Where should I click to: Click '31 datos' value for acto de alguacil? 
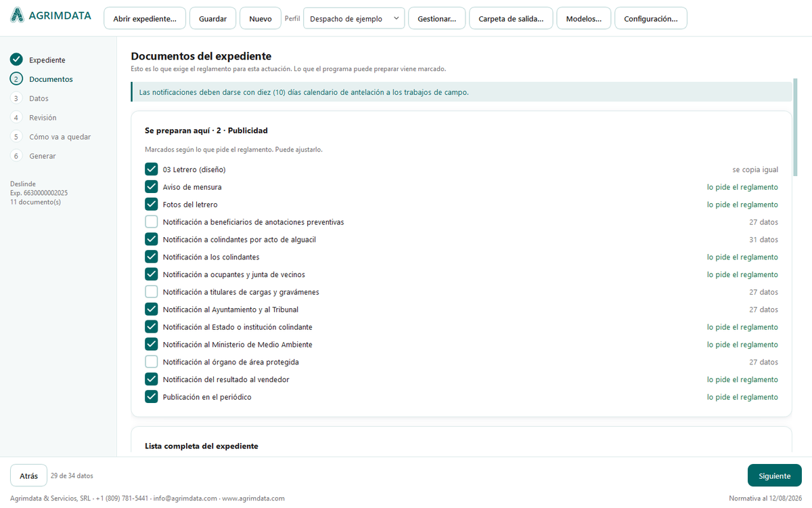point(763,240)
